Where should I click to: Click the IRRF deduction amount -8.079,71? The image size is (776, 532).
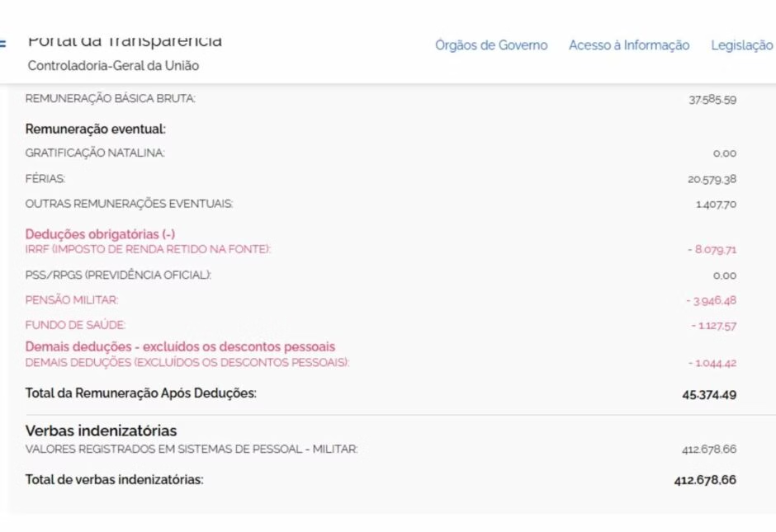(711, 249)
